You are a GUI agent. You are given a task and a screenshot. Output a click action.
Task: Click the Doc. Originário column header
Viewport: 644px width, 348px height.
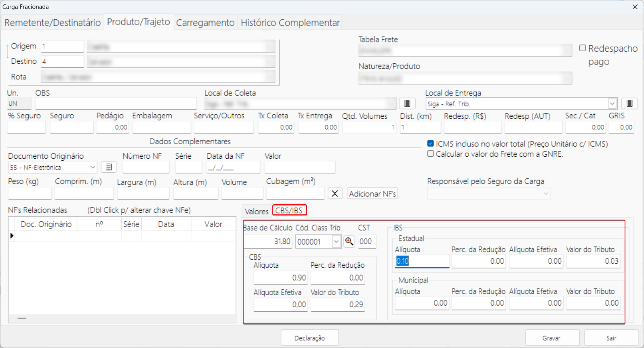(46, 224)
